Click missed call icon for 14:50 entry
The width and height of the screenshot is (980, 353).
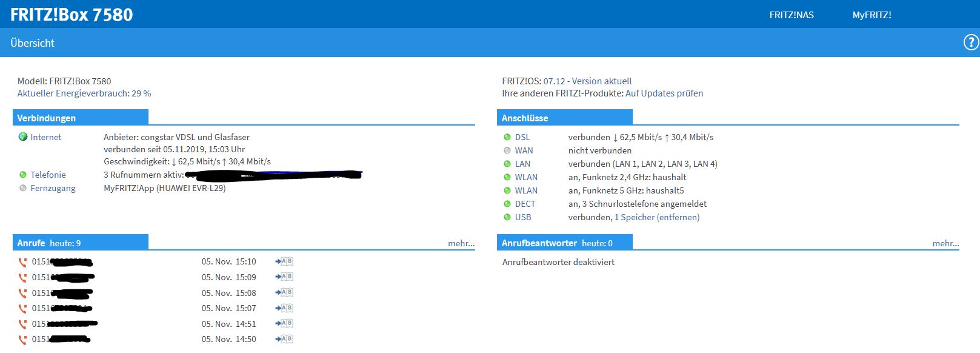click(23, 340)
